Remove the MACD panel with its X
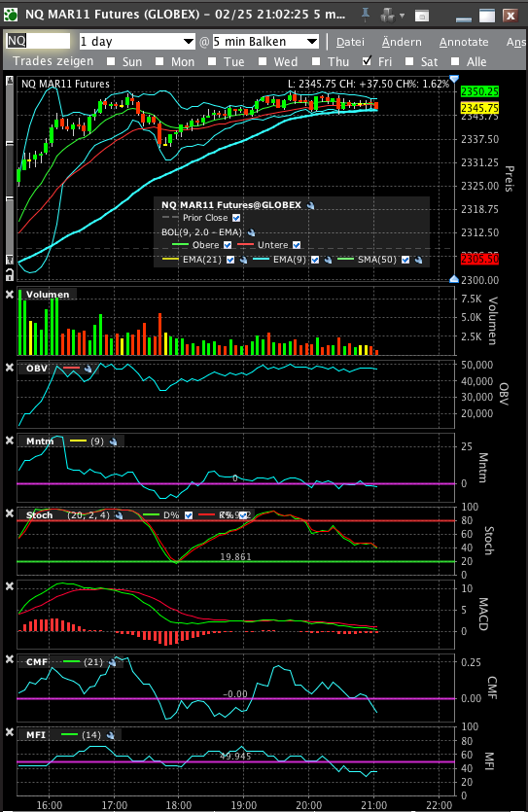 click(x=10, y=586)
